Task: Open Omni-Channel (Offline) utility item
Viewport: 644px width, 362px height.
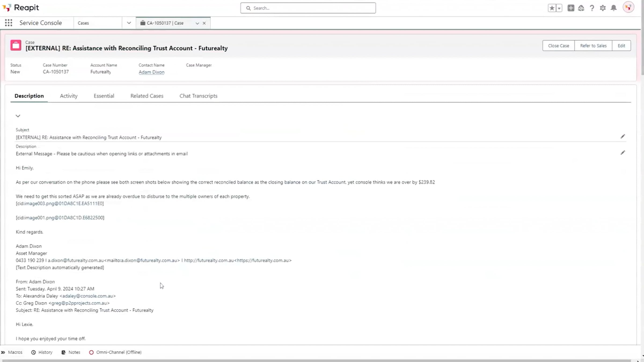Action: click(x=115, y=352)
